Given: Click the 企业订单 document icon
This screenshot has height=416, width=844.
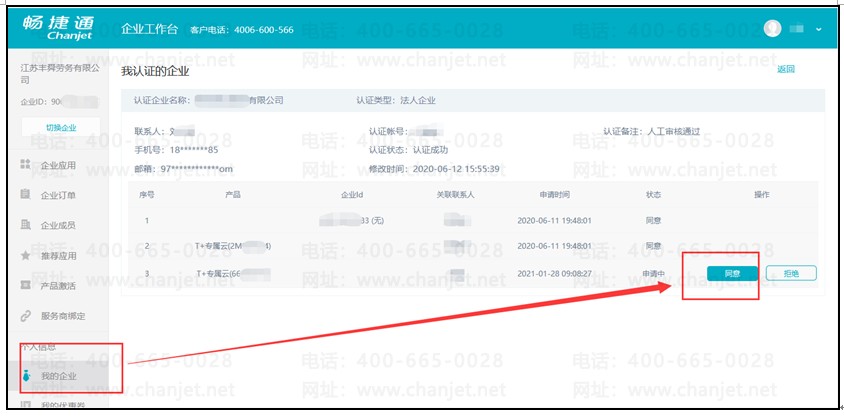Looking at the screenshot, I should pos(25,194).
